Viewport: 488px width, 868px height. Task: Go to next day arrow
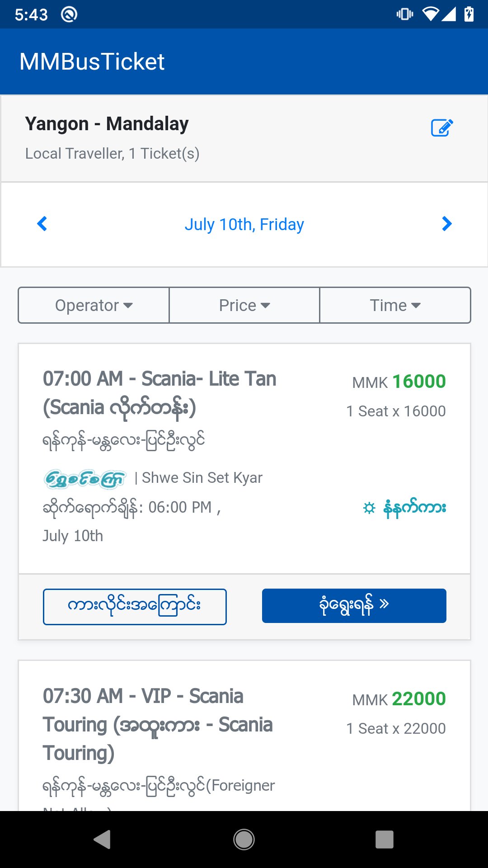tap(446, 224)
